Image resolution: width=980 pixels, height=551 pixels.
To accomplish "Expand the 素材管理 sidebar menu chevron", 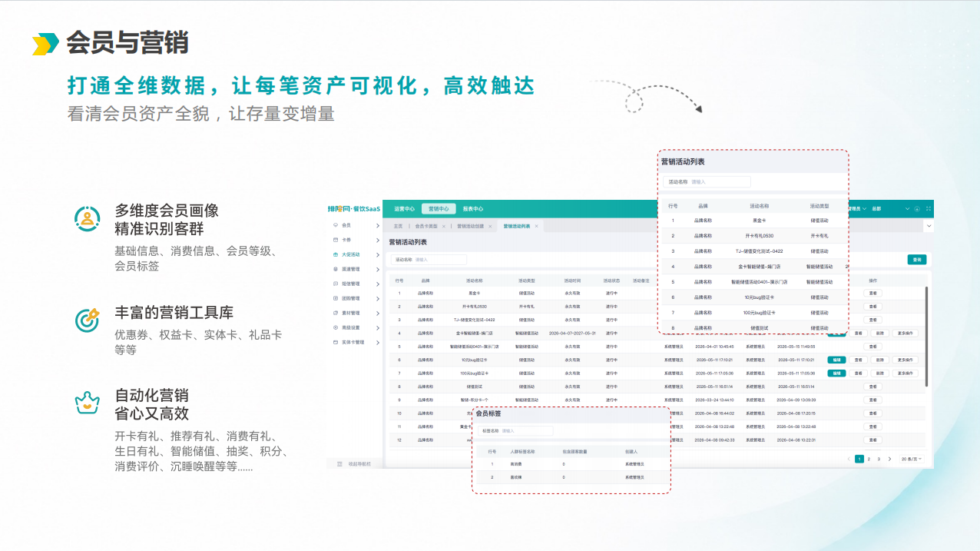I will click(378, 313).
